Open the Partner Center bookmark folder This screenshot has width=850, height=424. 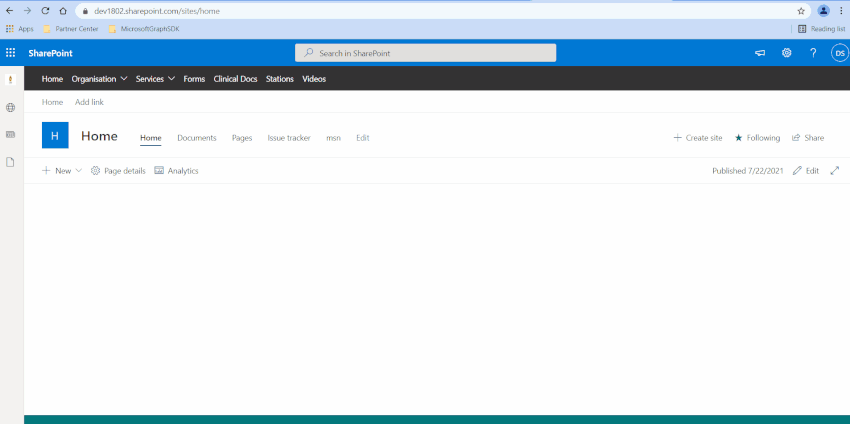70,29
